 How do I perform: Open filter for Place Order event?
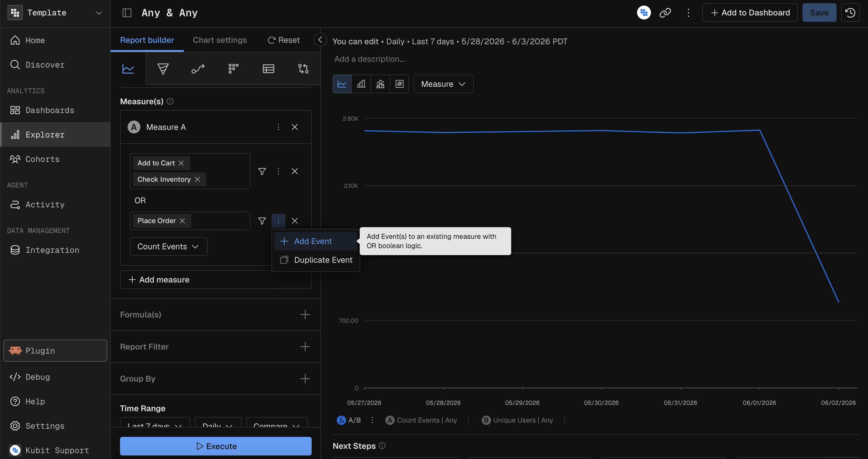(262, 221)
